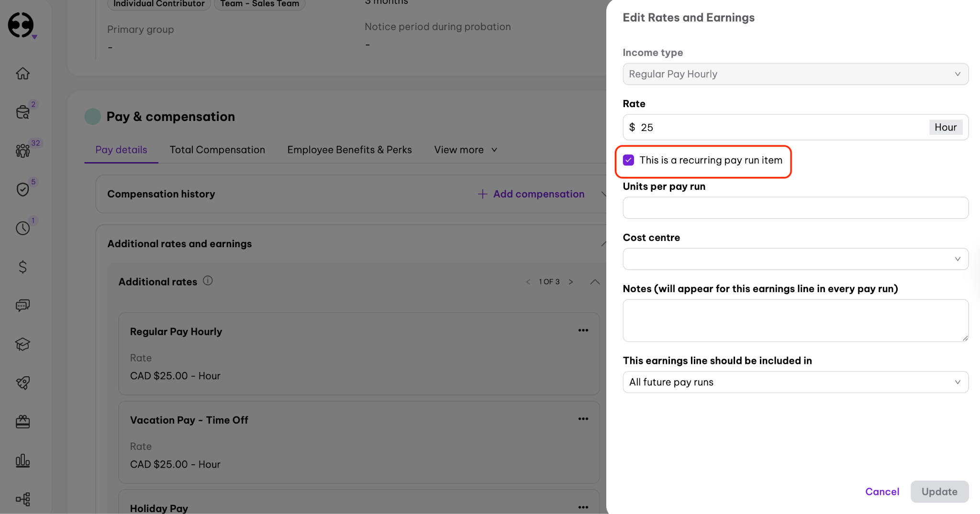Open the recruitment icon with badge 2
Screen dimensions: 980x514
[x=22, y=112]
